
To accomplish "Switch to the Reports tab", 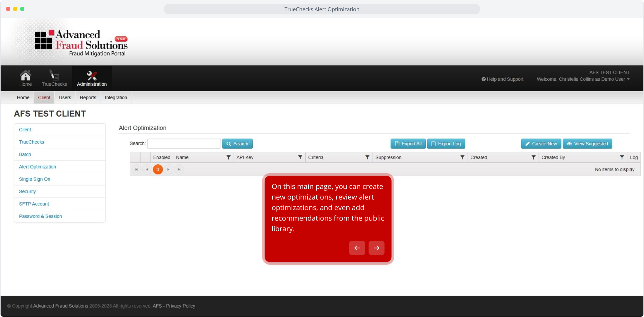I will tap(88, 97).
